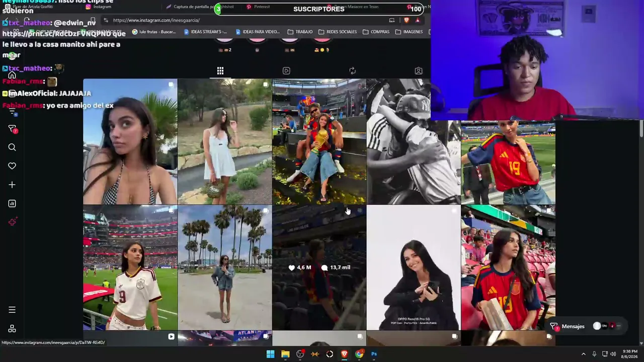Expand the COMPRAS bookmarks folder

pyautogui.click(x=376, y=32)
